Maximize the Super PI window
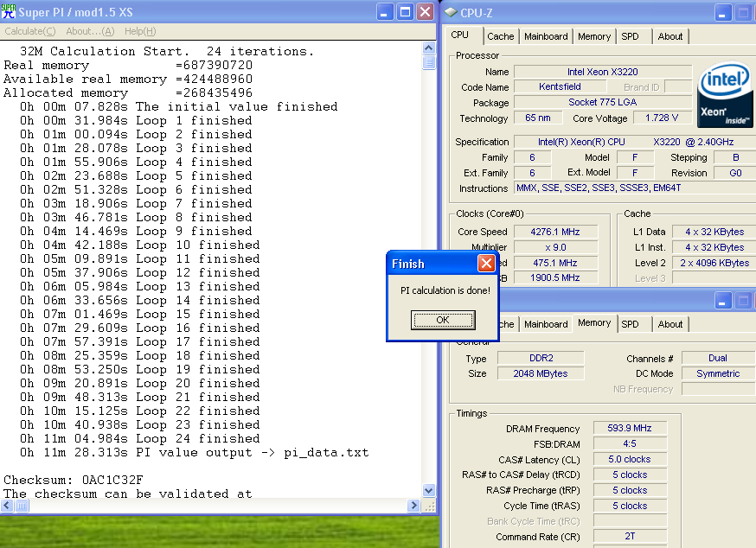The height and width of the screenshot is (548, 756). 405,11
